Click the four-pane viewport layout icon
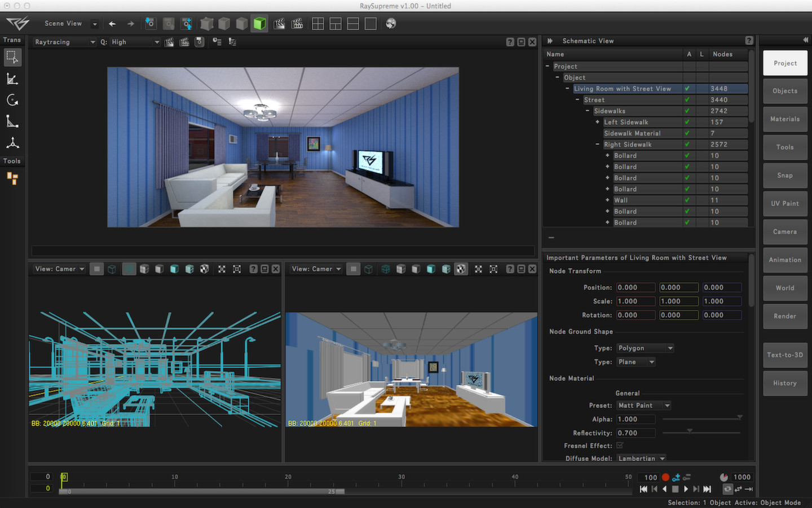 pyautogui.click(x=317, y=24)
